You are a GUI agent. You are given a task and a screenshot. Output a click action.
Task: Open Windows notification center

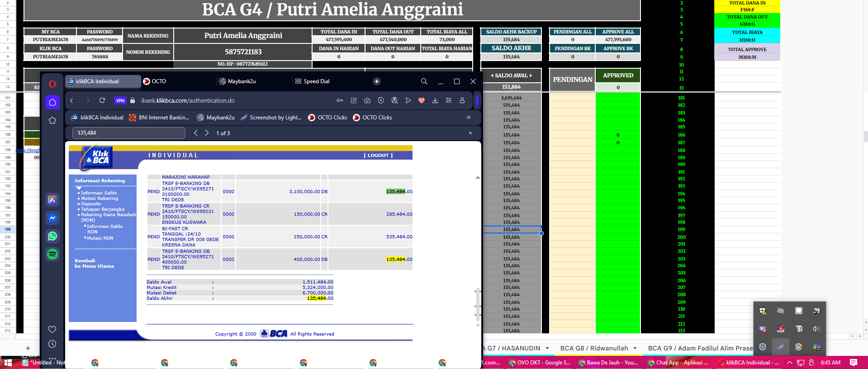(x=854, y=363)
